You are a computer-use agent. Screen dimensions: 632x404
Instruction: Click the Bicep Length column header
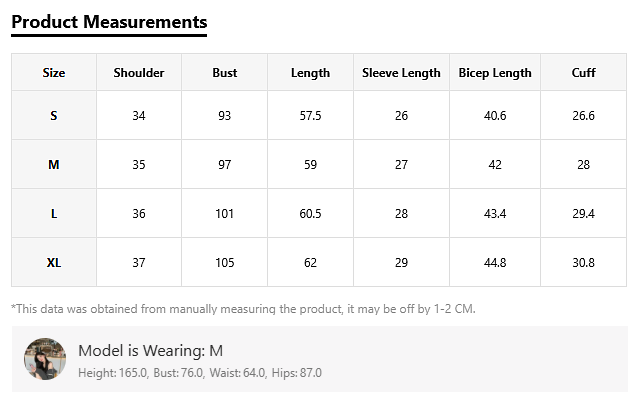coord(495,73)
